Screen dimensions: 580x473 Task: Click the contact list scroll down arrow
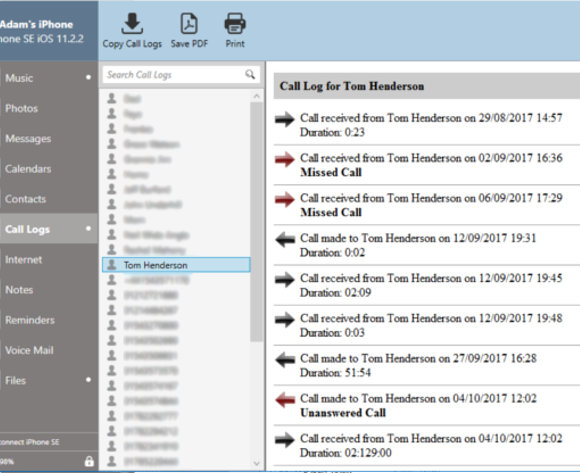click(257, 463)
